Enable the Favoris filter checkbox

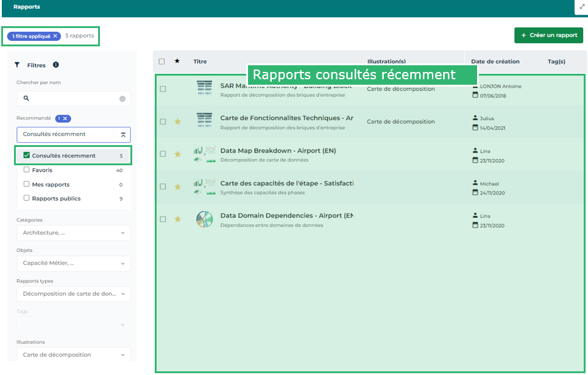point(27,170)
